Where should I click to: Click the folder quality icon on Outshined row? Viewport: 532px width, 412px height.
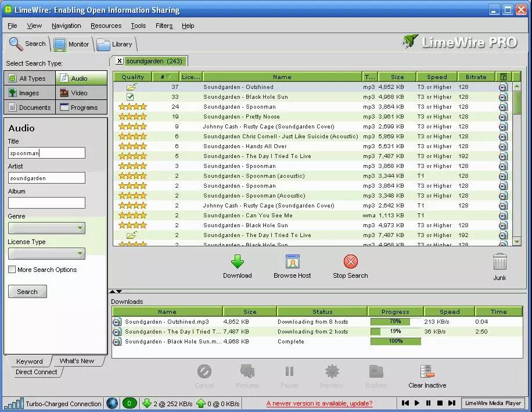pos(132,87)
